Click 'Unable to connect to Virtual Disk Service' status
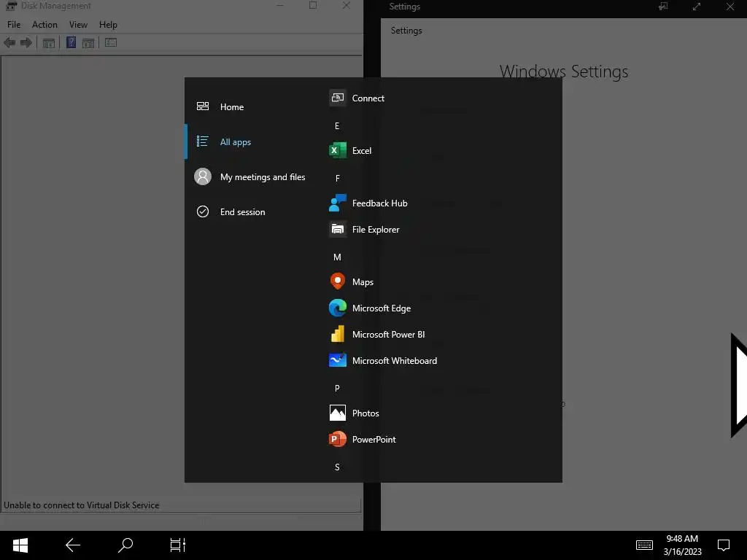 [x=82, y=505]
